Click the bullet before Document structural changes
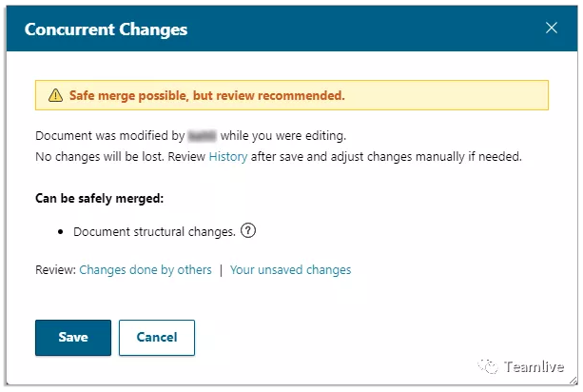The height and width of the screenshot is (392, 583). click(x=61, y=231)
